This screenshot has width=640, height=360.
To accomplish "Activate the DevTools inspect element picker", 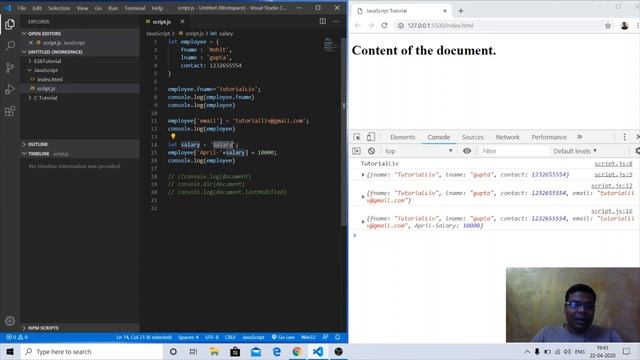I will point(357,137).
